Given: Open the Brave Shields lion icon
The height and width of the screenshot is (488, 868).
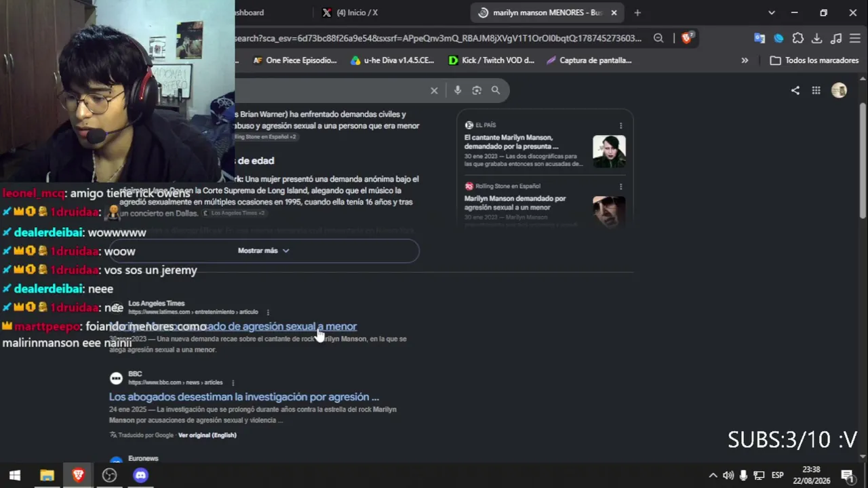Looking at the screenshot, I should coord(687,38).
